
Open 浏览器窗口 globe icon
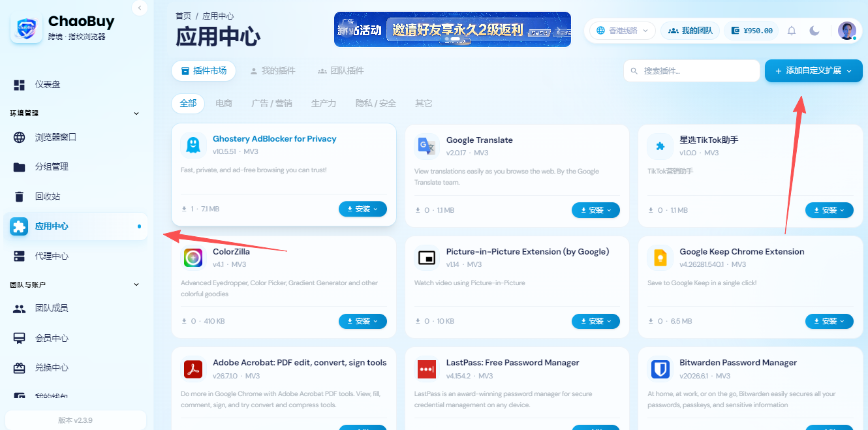click(x=20, y=137)
